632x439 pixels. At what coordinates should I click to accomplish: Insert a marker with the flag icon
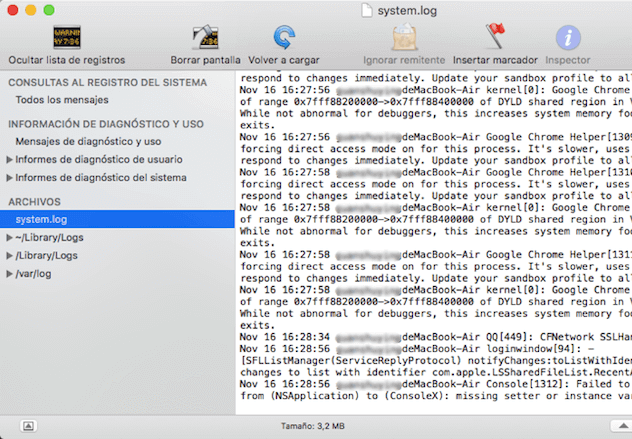click(x=495, y=36)
